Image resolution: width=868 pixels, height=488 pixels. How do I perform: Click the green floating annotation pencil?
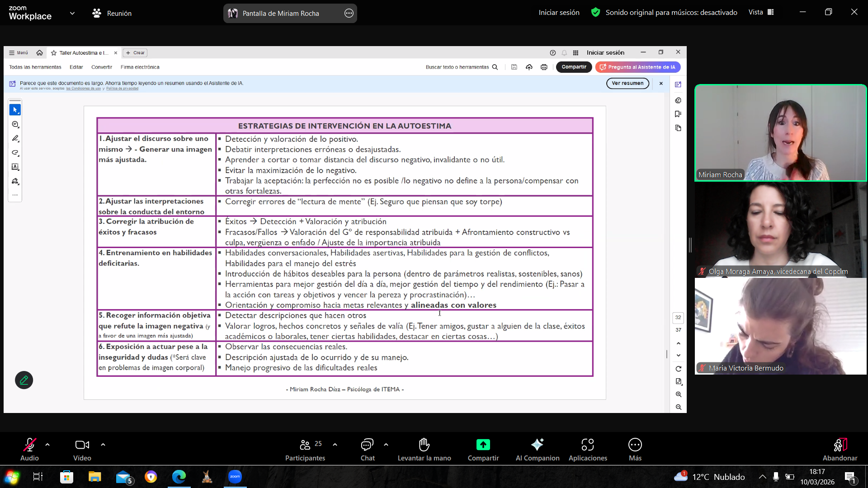(x=24, y=380)
